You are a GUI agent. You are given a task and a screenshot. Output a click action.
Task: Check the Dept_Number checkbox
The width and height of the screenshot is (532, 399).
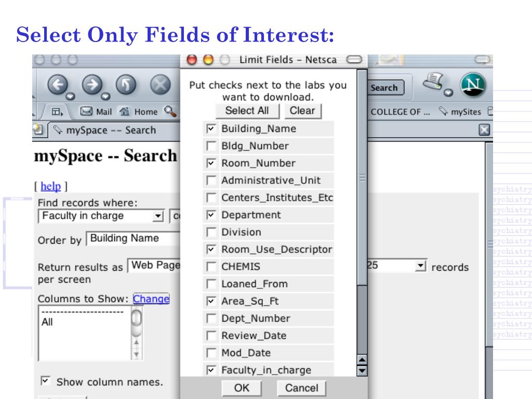(x=211, y=318)
